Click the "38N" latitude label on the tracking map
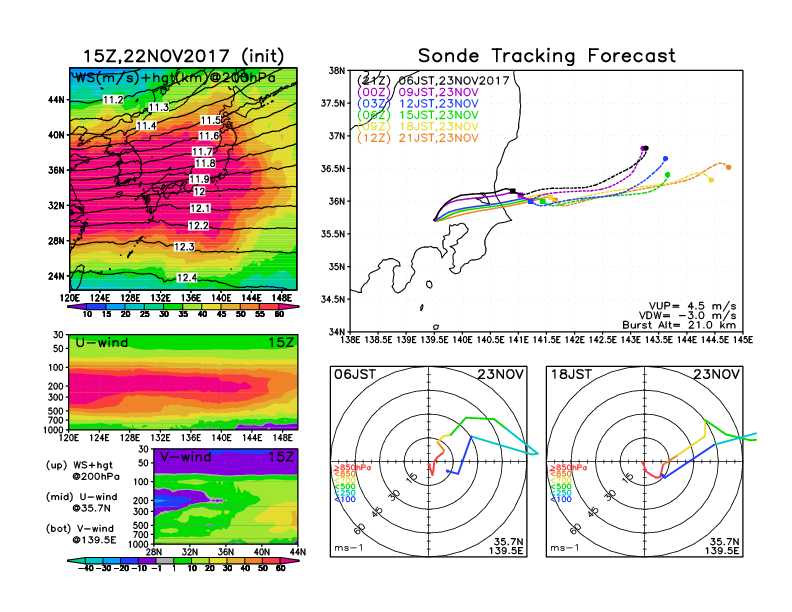The image size is (792, 612). point(337,71)
